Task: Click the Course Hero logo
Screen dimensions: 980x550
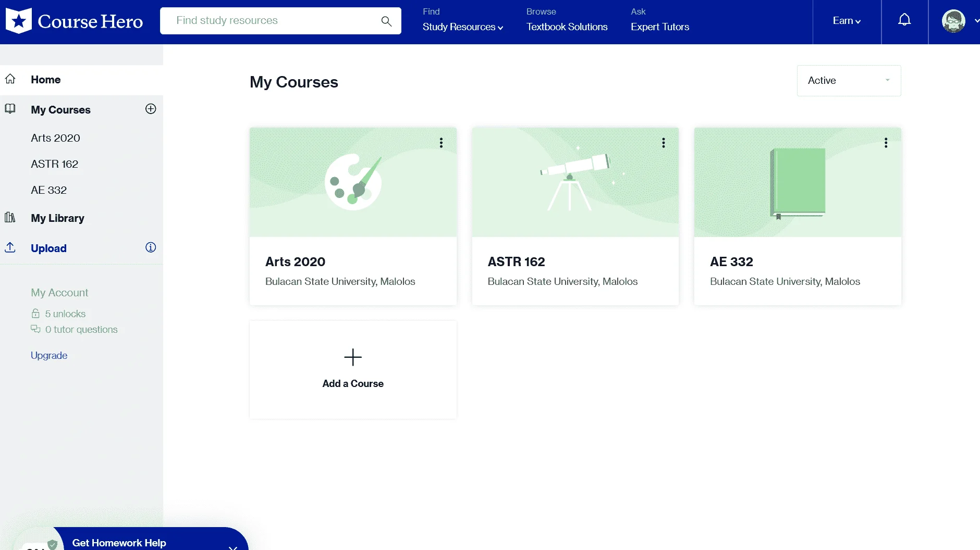Action: coord(74,21)
